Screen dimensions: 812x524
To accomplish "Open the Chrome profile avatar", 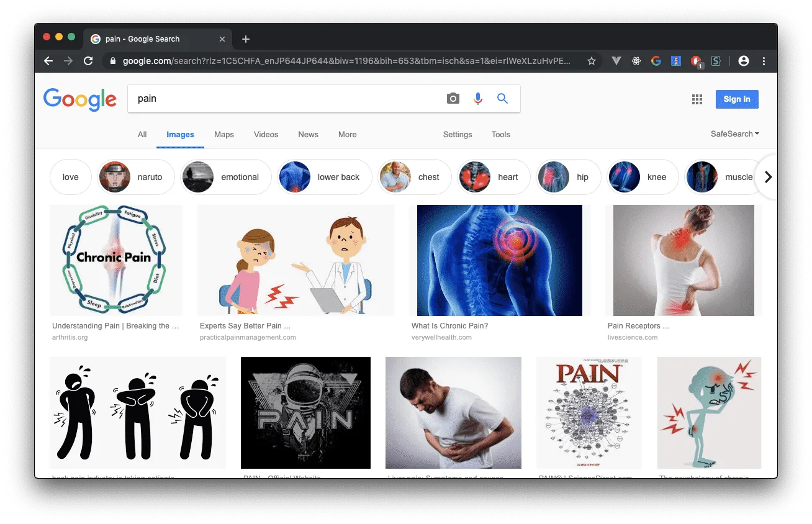I will 744,61.
